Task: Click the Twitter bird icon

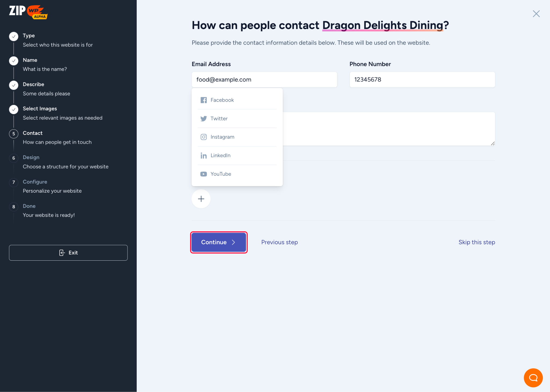Action: coord(204,118)
